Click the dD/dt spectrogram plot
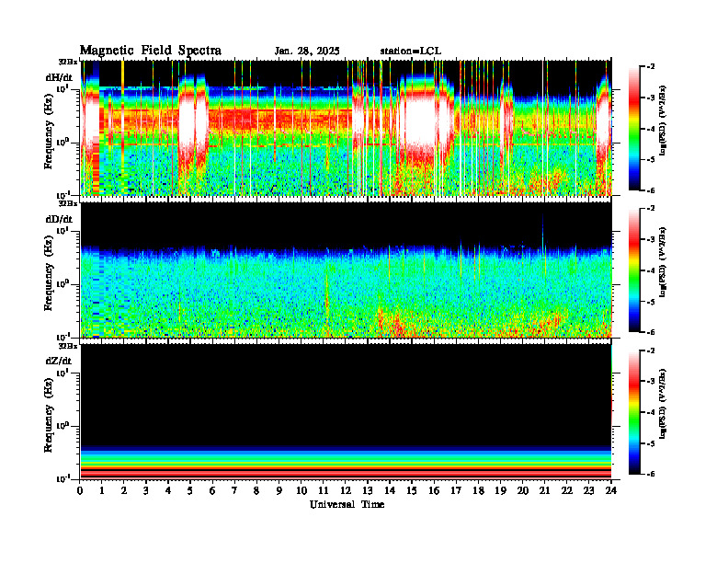The height and width of the screenshot is (563, 728). pyautogui.click(x=346, y=270)
